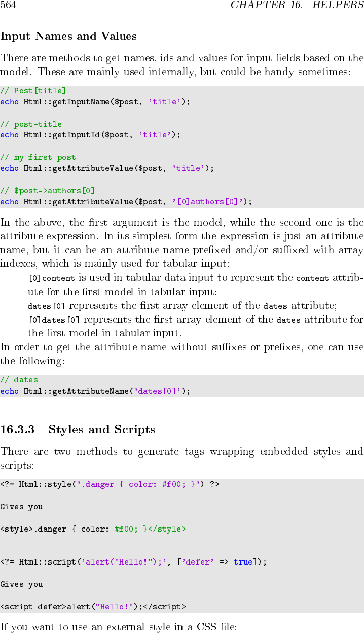Click '[0]dates[0]' at start of list item
The height and width of the screenshot is (633, 364).
tap(54, 320)
